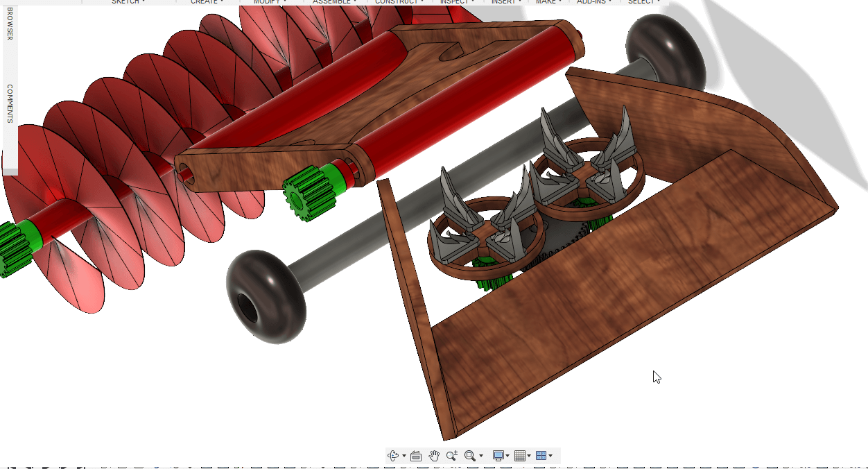The width and height of the screenshot is (868, 469).
Task: Open the MODIFY toolbar menu
Action: tap(270, 2)
